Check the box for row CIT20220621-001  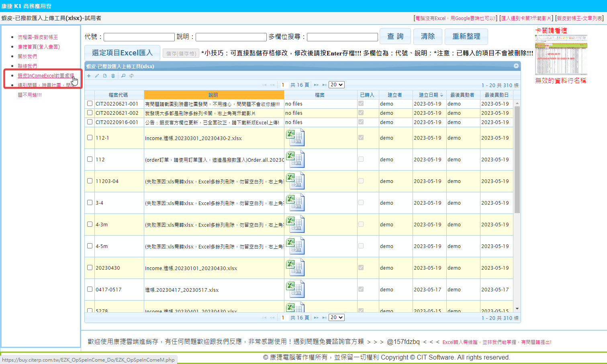click(90, 104)
